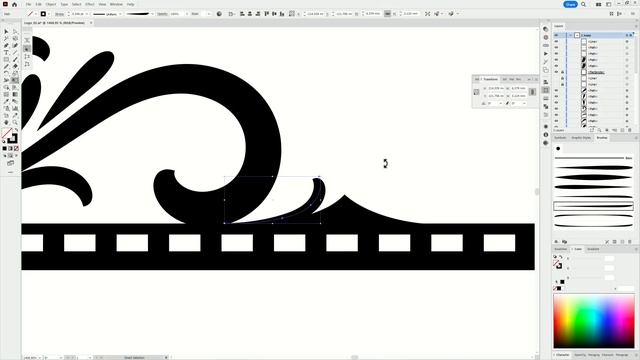Select the Zoom tool
This screenshot has height=360, width=640.
tap(15, 122)
